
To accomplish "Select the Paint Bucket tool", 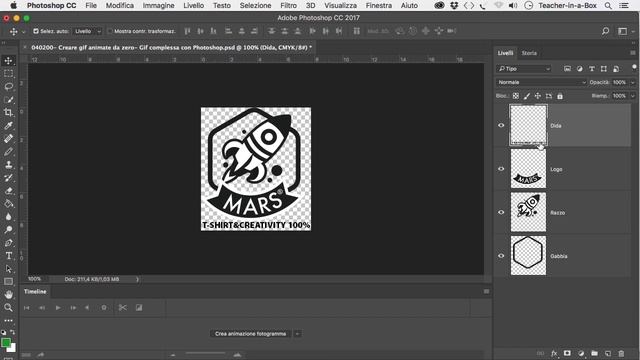I will (x=8, y=204).
